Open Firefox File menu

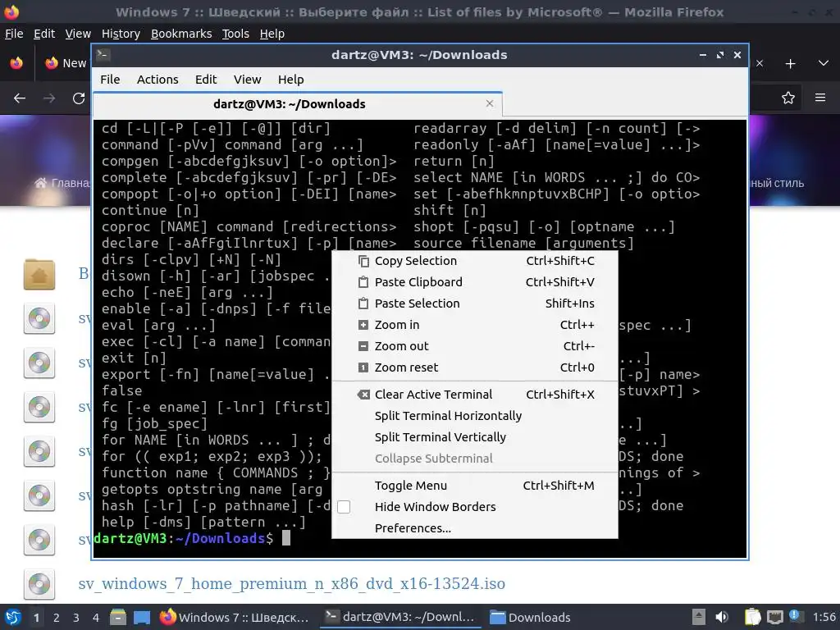click(14, 34)
